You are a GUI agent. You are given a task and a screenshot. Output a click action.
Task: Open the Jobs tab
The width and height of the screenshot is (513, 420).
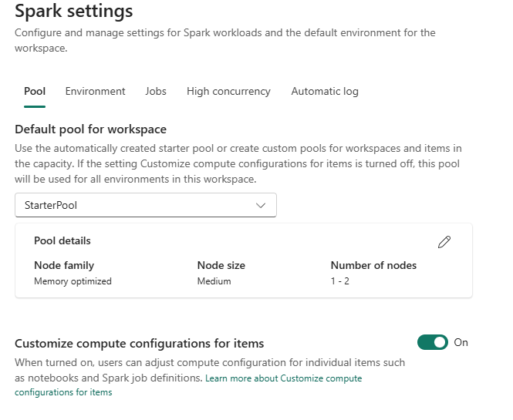156,92
